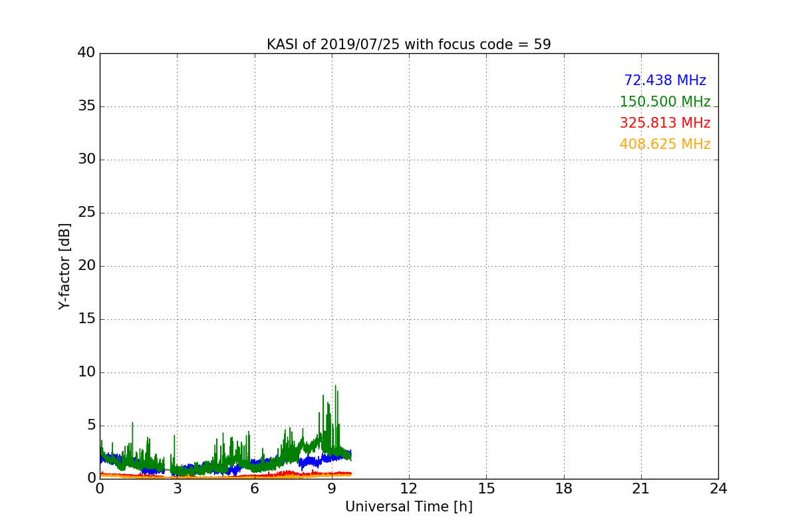The height and width of the screenshot is (532, 798).
Task: Click x-axis tick label 3
Action: tap(177, 488)
